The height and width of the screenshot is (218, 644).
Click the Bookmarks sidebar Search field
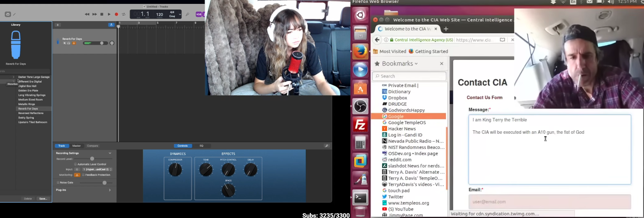[409, 76]
